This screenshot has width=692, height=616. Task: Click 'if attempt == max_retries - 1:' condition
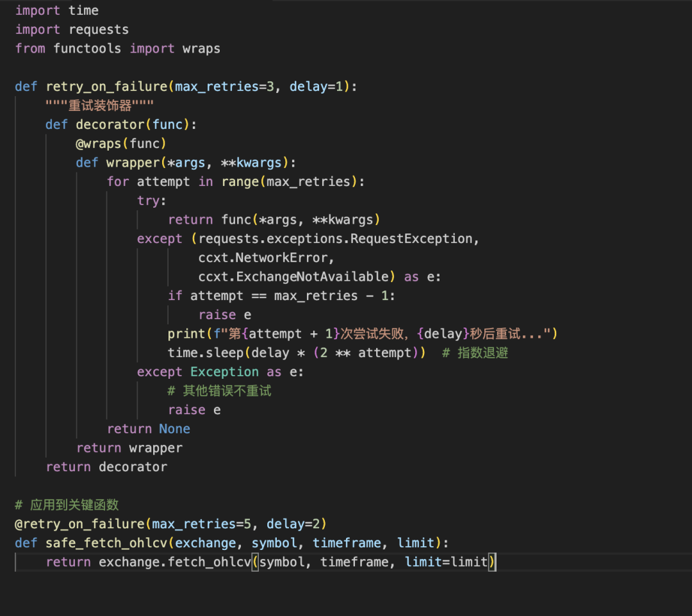281,296
